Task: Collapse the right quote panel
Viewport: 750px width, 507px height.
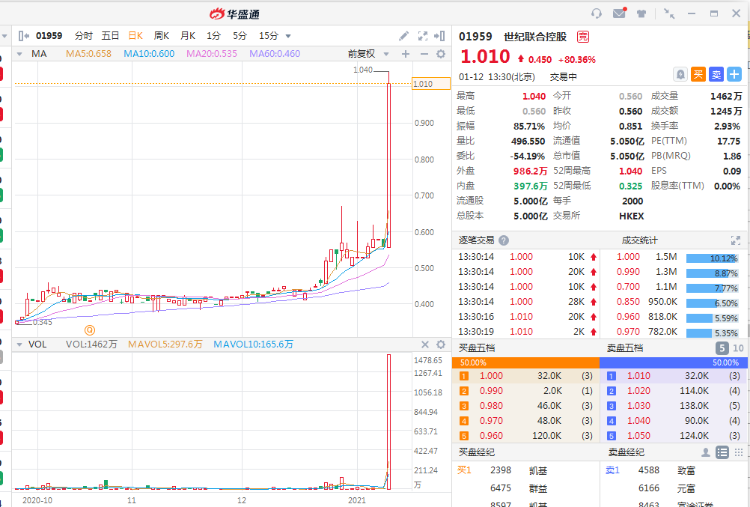Action: point(440,36)
